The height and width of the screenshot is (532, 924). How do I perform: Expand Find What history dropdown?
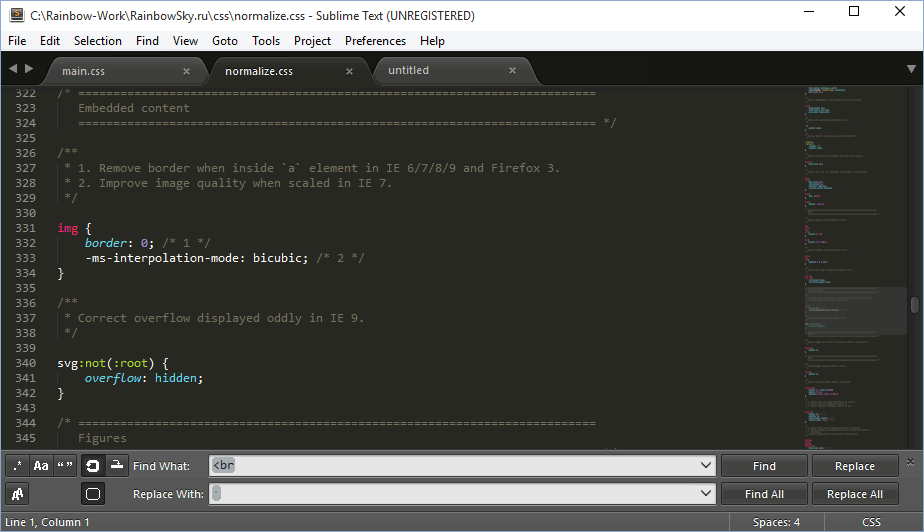(705, 465)
